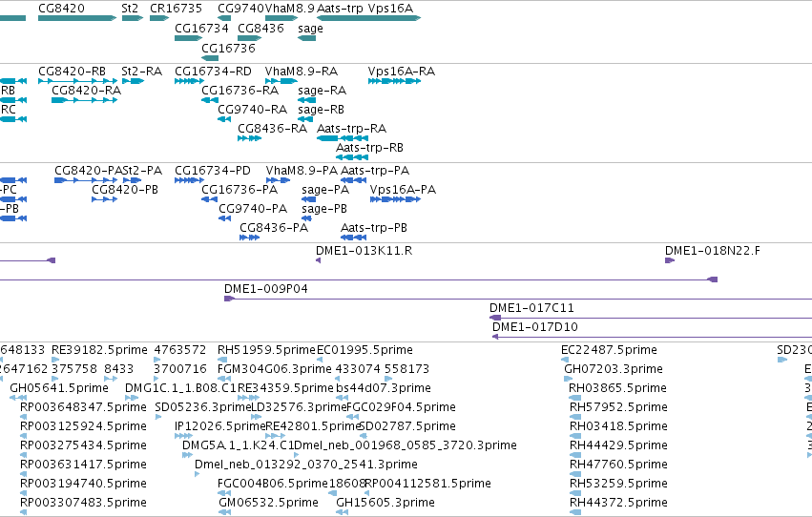Open the CG16736-PA protein feature
This screenshot has width=812, height=517.
209,199
